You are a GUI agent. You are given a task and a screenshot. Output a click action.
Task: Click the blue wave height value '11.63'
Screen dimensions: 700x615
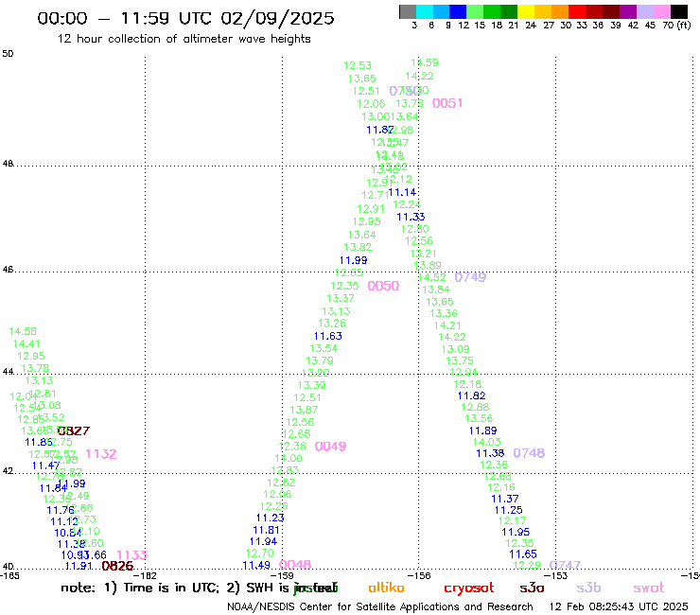[x=328, y=336]
